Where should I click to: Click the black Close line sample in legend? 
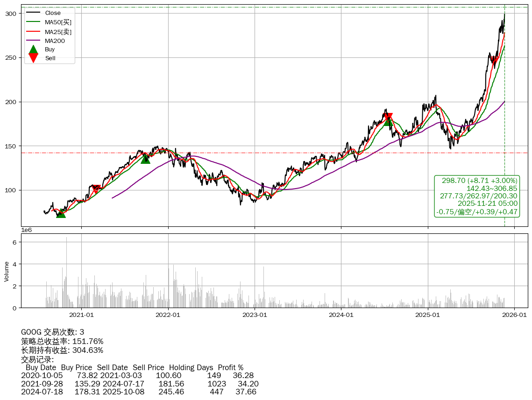pyautogui.click(x=33, y=13)
